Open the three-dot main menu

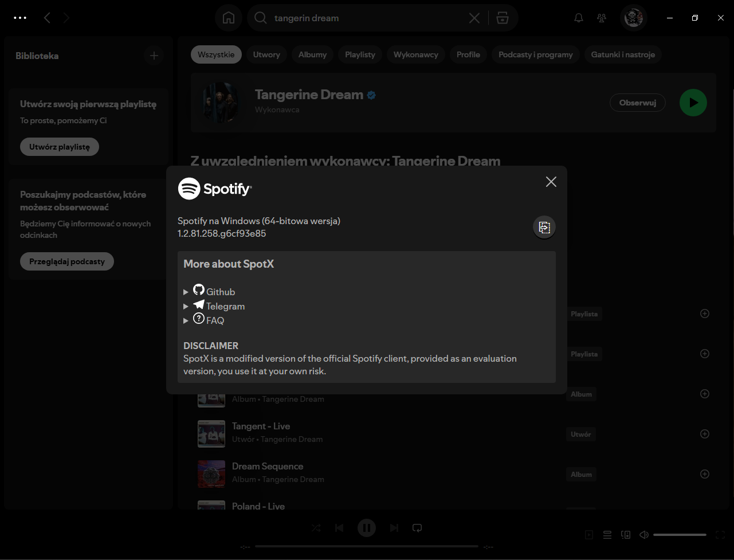(20, 18)
